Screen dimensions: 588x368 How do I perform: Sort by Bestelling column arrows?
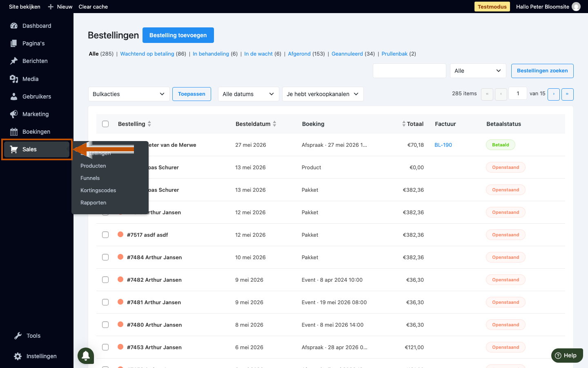pyautogui.click(x=149, y=124)
